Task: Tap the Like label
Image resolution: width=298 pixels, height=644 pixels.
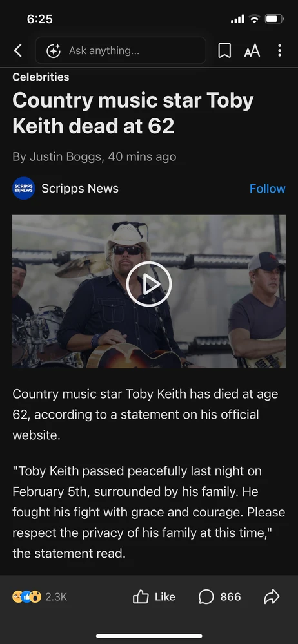Action: click(164, 597)
